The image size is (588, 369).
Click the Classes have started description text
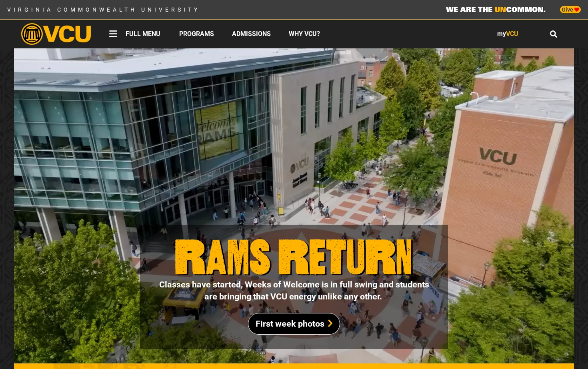(294, 291)
